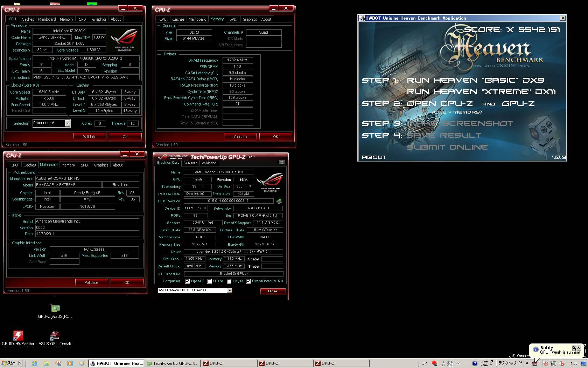
Task: Click the GPU Tweak tray icon
Action: (534, 363)
